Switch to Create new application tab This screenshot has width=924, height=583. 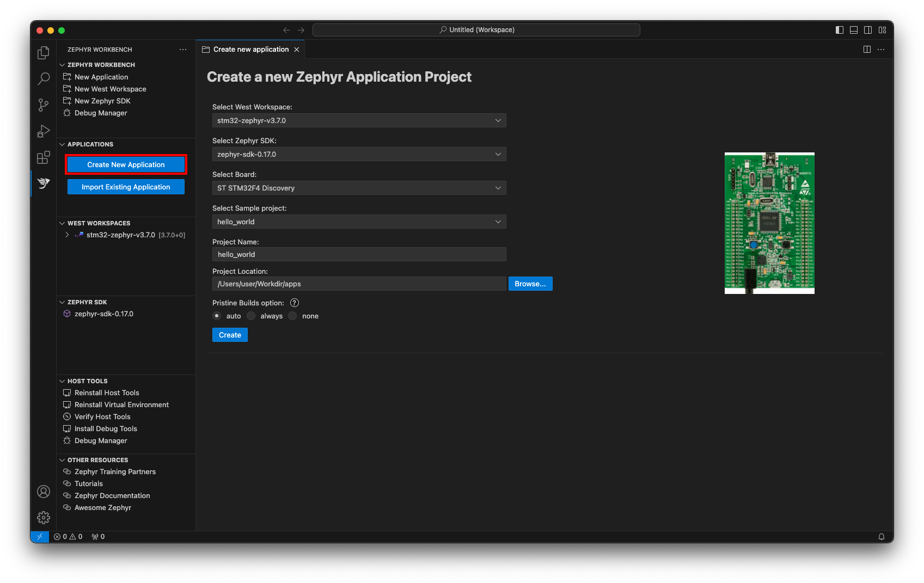[x=250, y=50]
